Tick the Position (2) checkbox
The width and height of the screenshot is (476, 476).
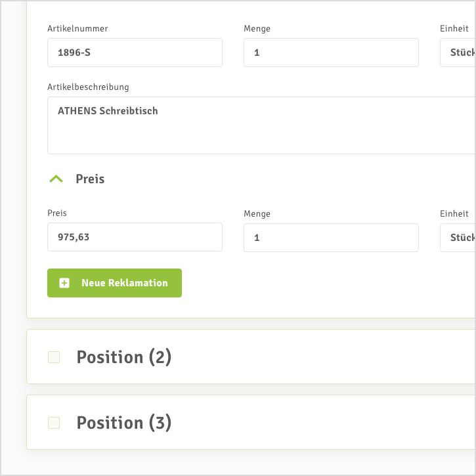(54, 357)
